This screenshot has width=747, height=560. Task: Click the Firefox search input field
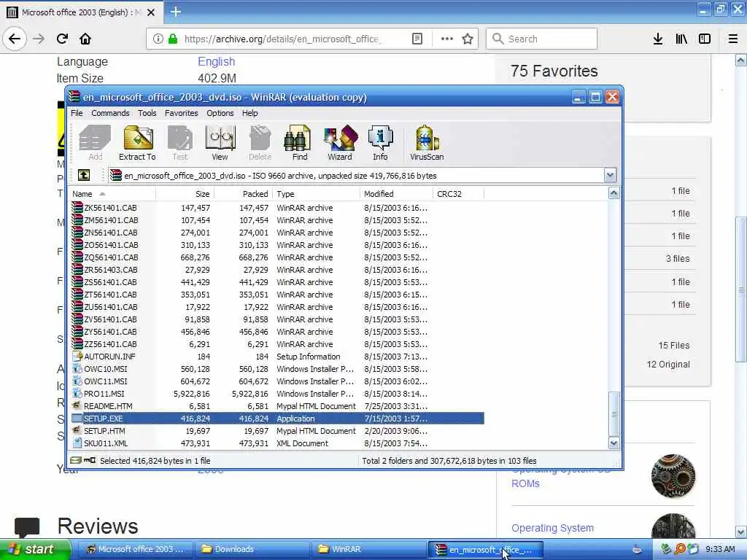coord(541,39)
